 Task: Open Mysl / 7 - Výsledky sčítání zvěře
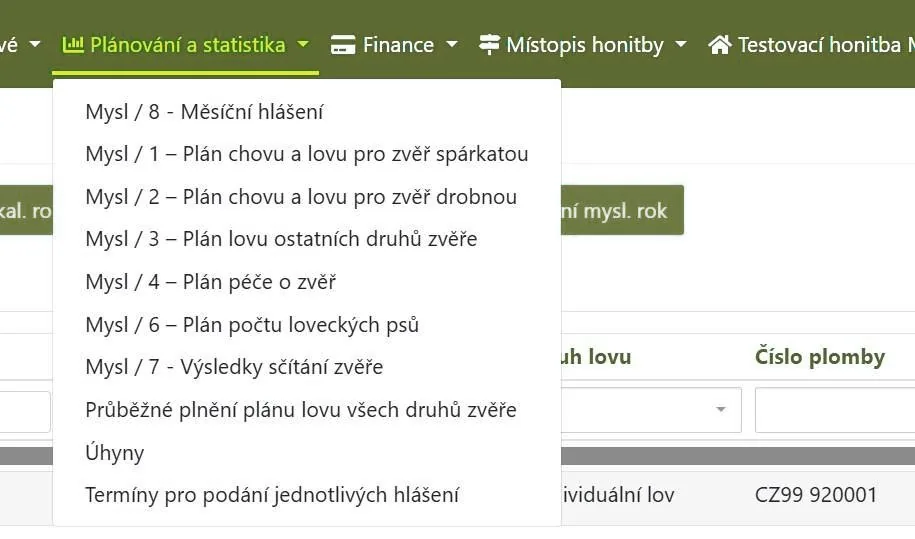[234, 367]
